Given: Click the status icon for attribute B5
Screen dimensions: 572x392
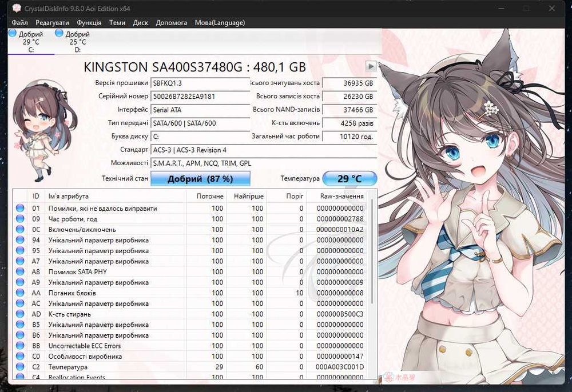Looking at the screenshot, I should pyautogui.click(x=20, y=324).
